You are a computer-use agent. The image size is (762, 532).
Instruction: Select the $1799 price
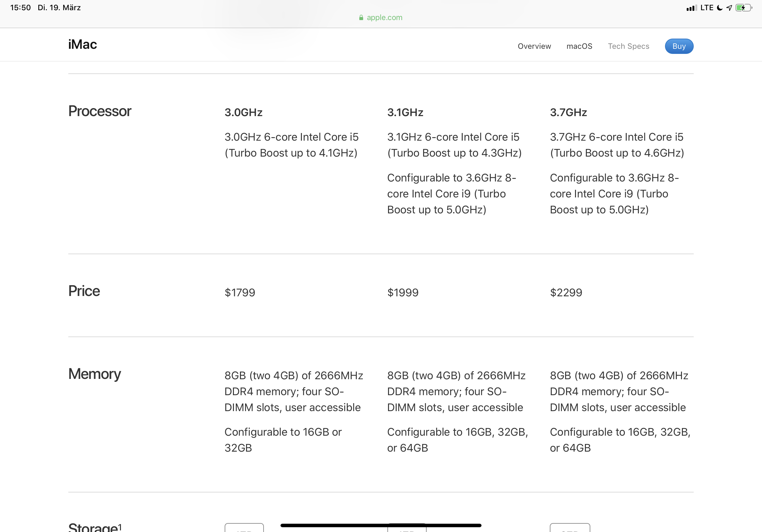[240, 292]
